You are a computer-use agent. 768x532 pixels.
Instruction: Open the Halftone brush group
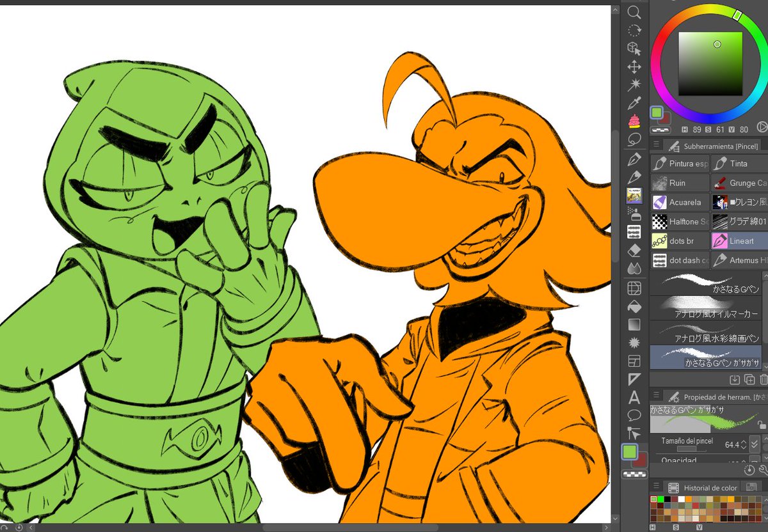680,221
